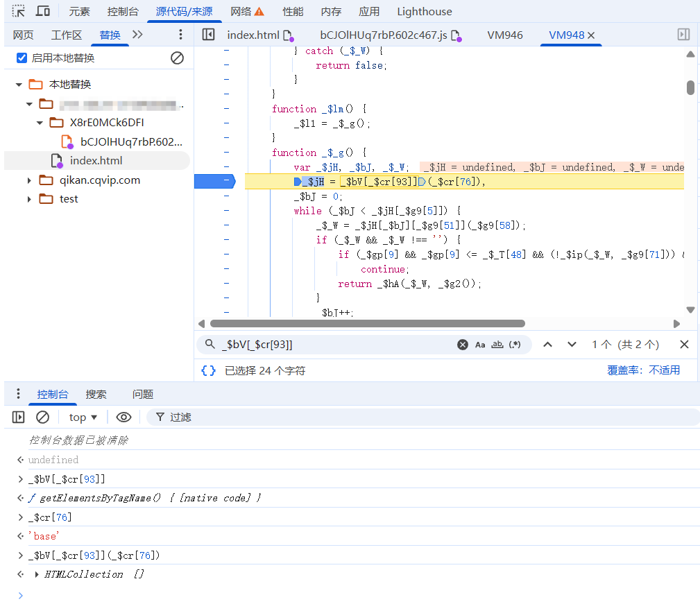Open the top context dropdown
This screenshot has height=604, width=700.
pos(83,417)
